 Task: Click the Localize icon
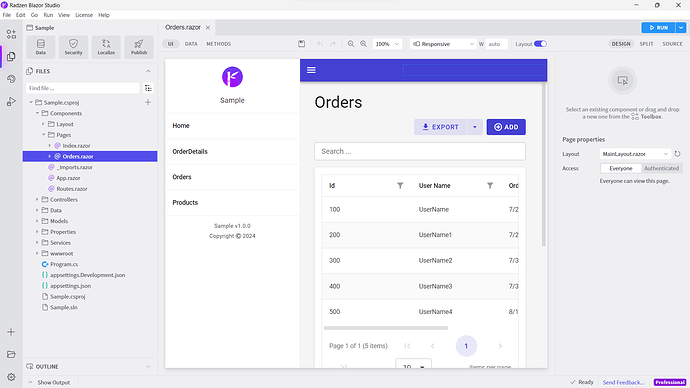[106, 47]
